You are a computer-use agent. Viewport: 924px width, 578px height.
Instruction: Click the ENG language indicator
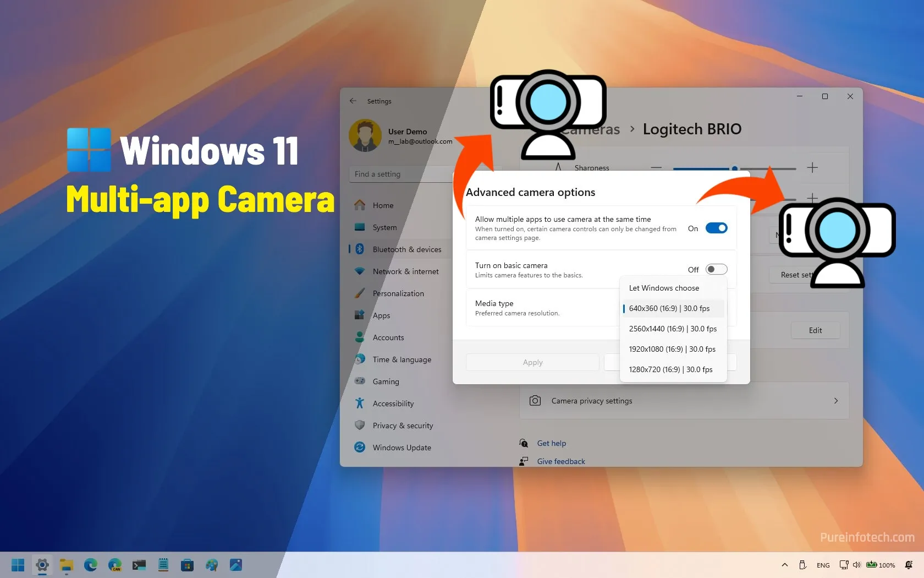pos(823,565)
